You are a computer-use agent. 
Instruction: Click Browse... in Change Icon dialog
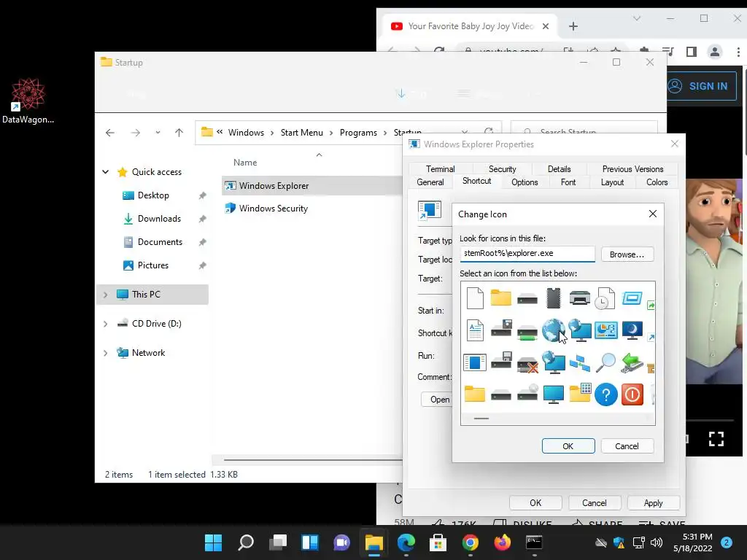(x=627, y=254)
